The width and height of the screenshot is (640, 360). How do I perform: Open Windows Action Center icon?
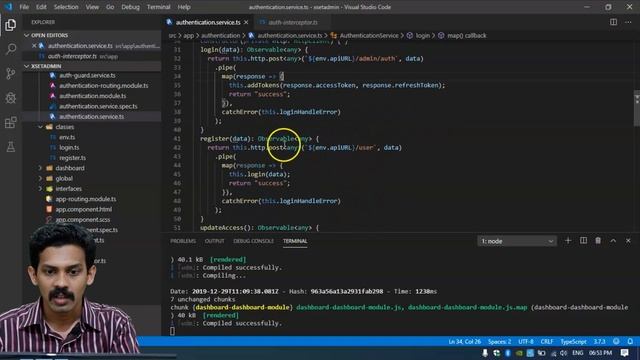tap(624, 353)
